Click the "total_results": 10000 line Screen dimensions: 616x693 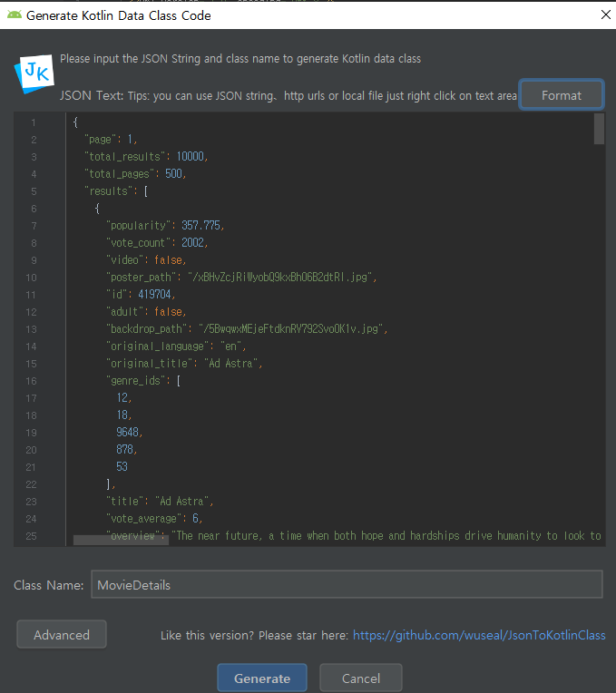[x=146, y=156]
